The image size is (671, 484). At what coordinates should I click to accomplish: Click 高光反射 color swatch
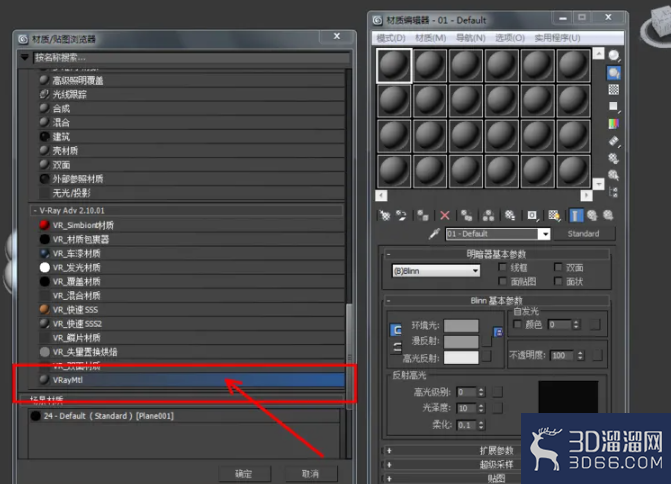tap(461, 357)
